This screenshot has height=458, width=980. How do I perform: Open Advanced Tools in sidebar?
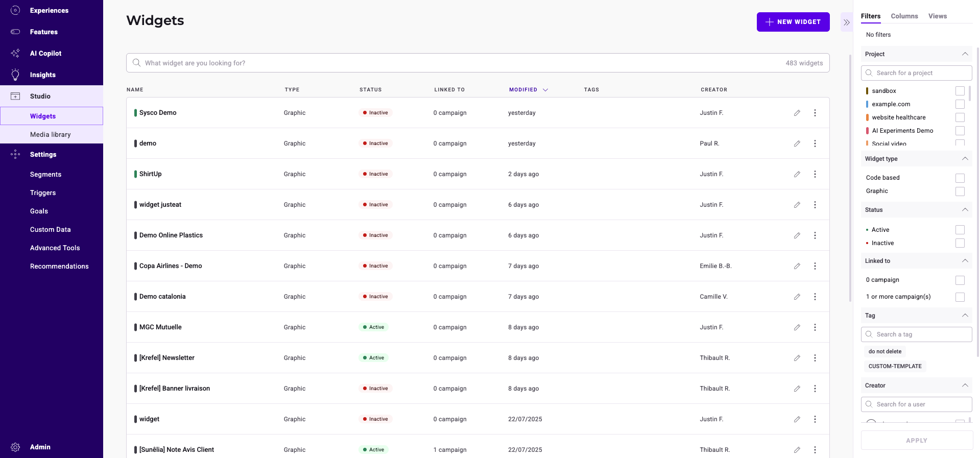point(55,248)
